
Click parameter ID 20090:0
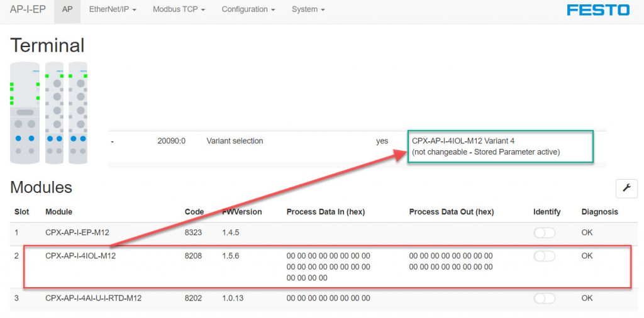click(x=171, y=141)
